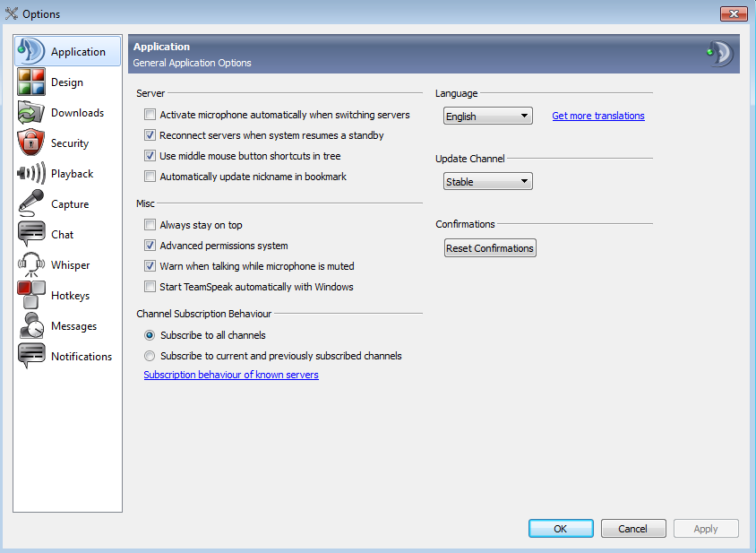Click the Whisper headset icon
Image resolution: width=756 pixels, height=553 pixels.
click(30, 264)
